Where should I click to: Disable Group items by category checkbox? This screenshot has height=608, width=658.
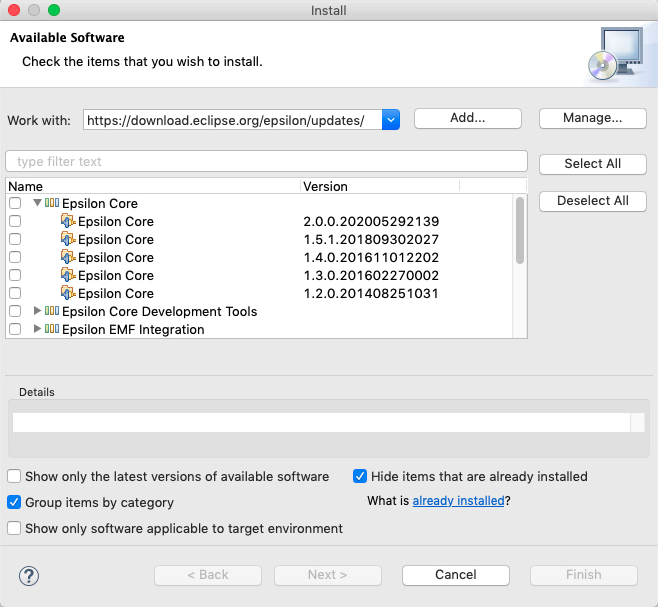click(15, 503)
